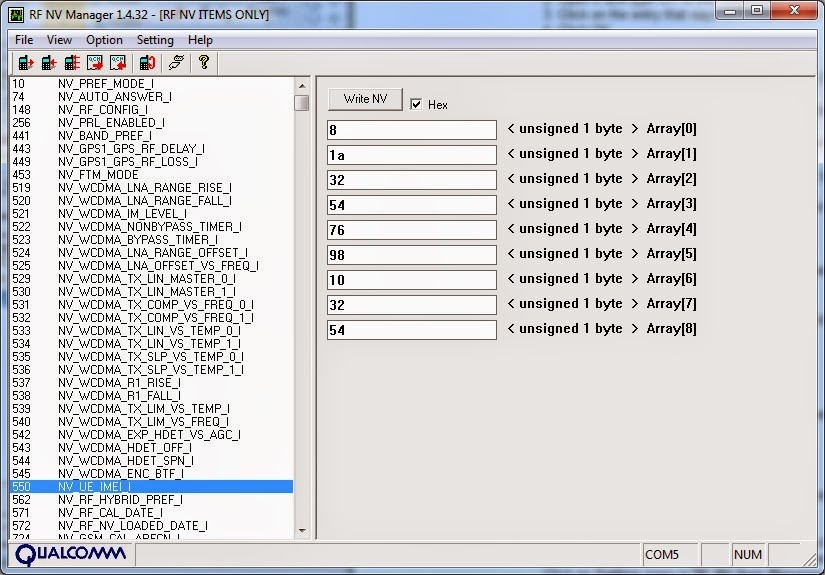825x575 pixels.
Task: Click the NV list scrollbar down arrow
Action: (301, 531)
